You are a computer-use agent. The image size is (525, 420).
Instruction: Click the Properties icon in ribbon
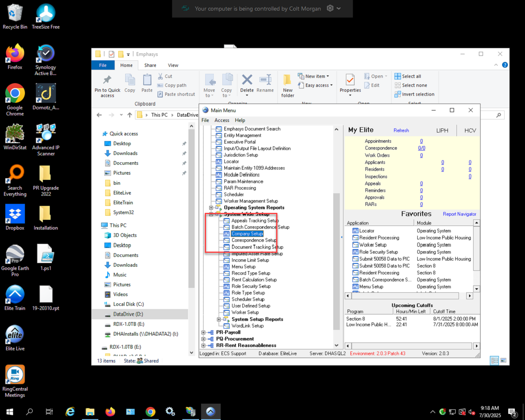click(350, 80)
